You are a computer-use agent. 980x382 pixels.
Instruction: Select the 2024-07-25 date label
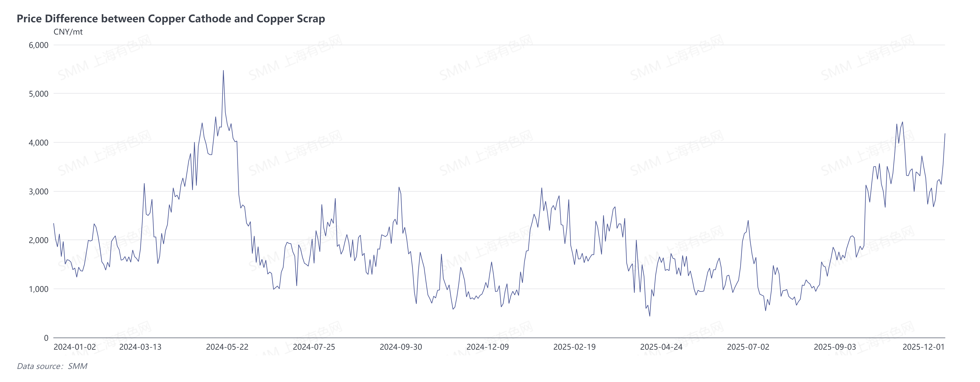(x=314, y=347)
